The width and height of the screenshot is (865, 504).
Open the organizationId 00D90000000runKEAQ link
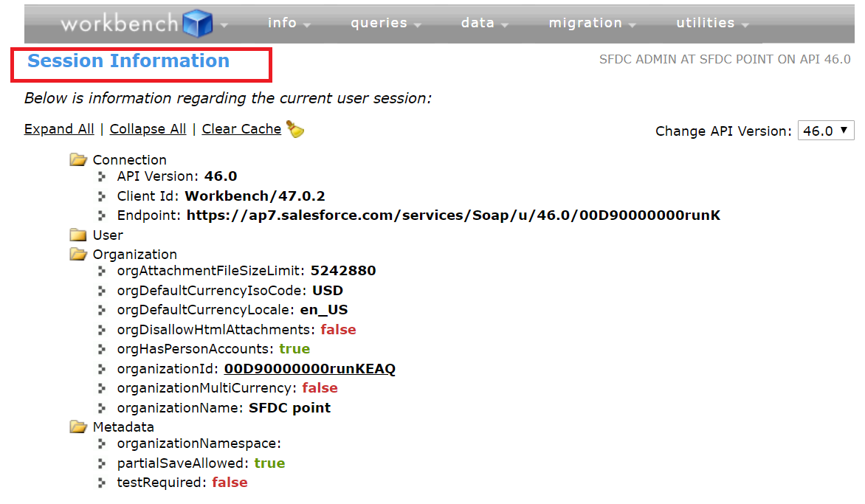309,369
